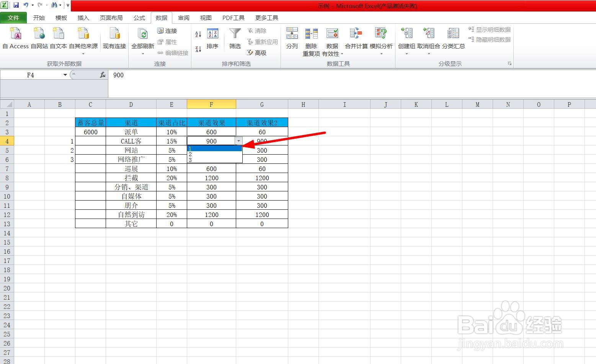The image size is (596, 364).
Task: Expand the Undo history dropdown arrow
Action: click(33, 5)
